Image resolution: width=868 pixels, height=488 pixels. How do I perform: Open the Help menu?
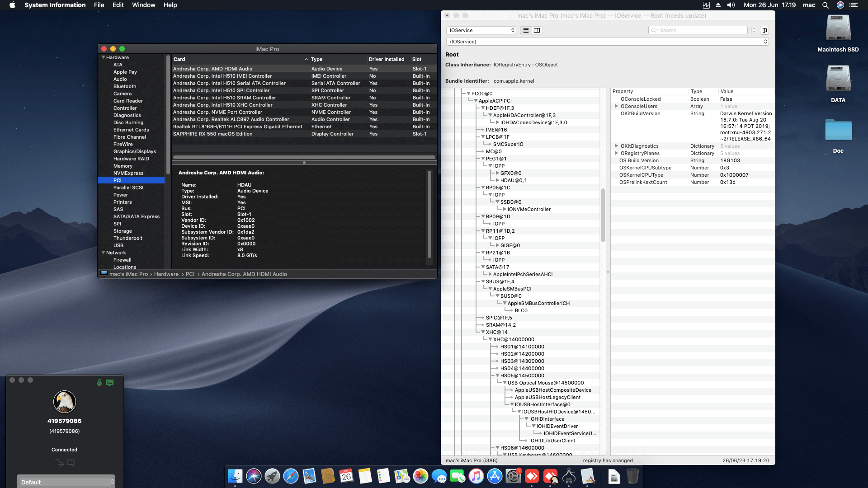(170, 5)
